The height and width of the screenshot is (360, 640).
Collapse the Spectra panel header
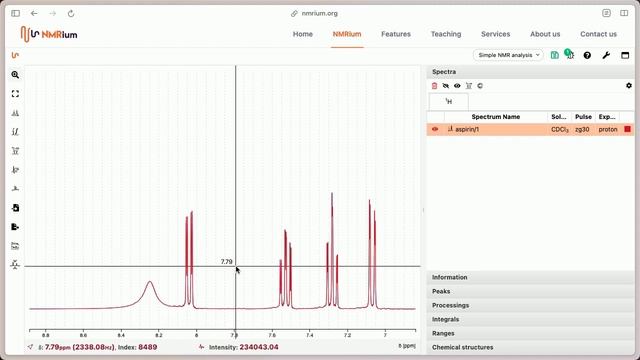coord(530,72)
